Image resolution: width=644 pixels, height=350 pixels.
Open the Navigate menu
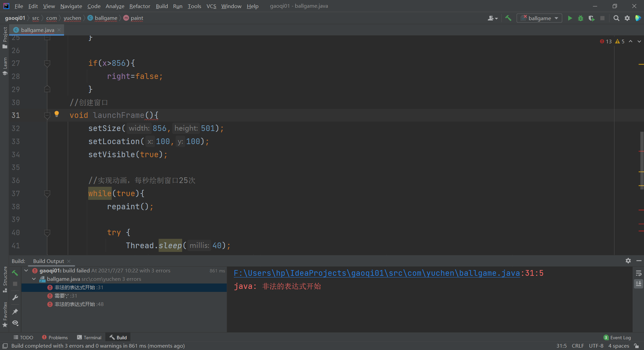(x=71, y=6)
